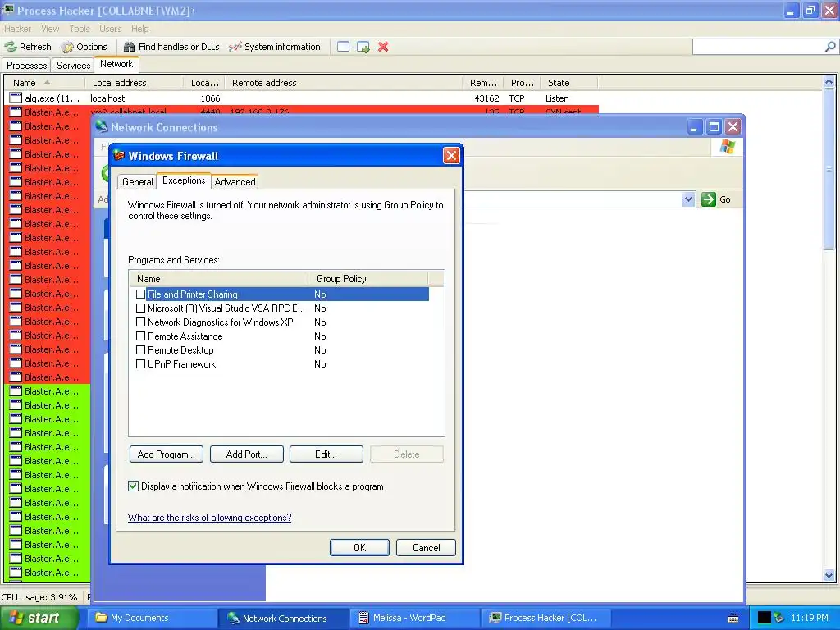Click the keyboard icon in the taskbar
This screenshot has width=840, height=630.
tap(733, 619)
